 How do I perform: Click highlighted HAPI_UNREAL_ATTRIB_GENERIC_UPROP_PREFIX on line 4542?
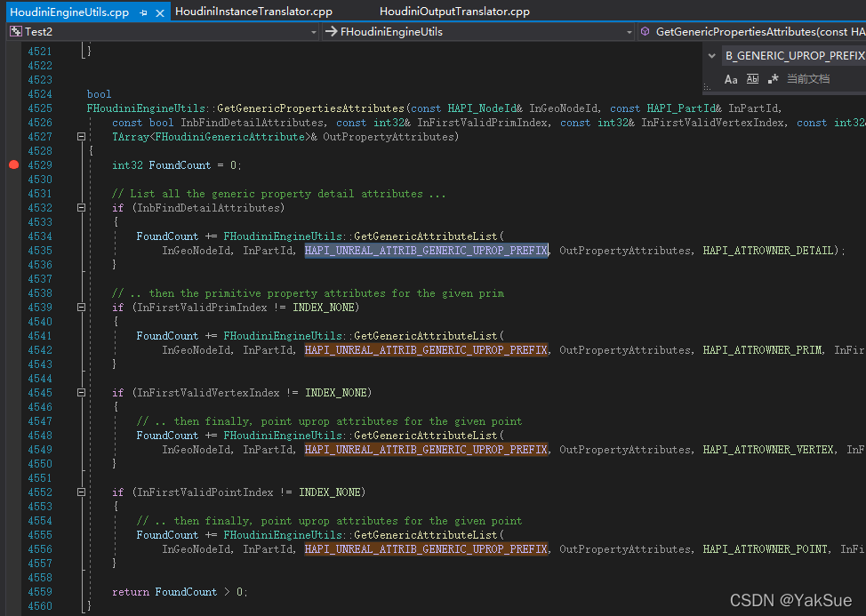[x=426, y=350]
